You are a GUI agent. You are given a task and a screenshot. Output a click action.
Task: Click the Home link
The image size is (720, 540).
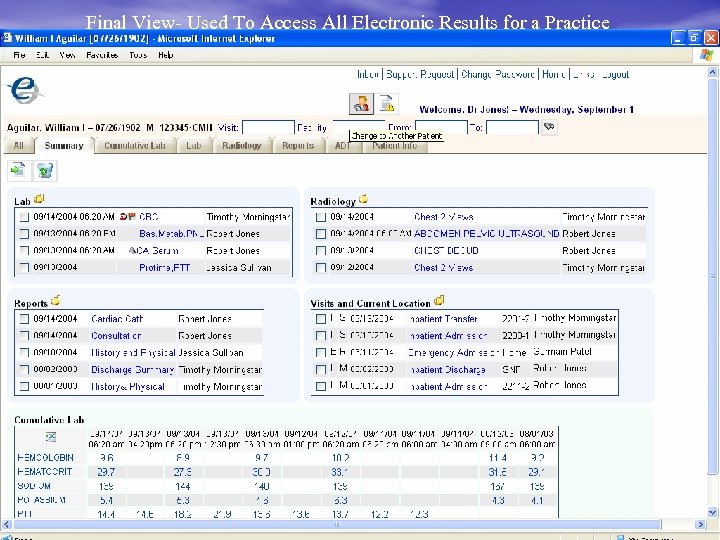click(553, 74)
